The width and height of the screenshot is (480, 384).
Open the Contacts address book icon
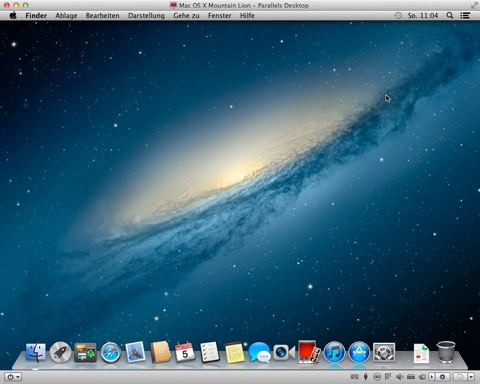click(x=160, y=352)
